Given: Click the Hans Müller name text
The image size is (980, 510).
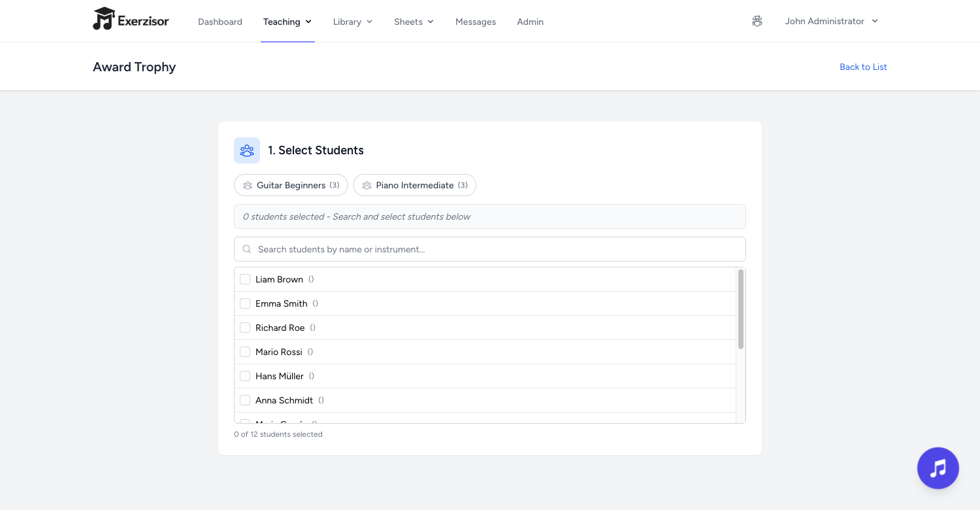Looking at the screenshot, I should [x=280, y=376].
